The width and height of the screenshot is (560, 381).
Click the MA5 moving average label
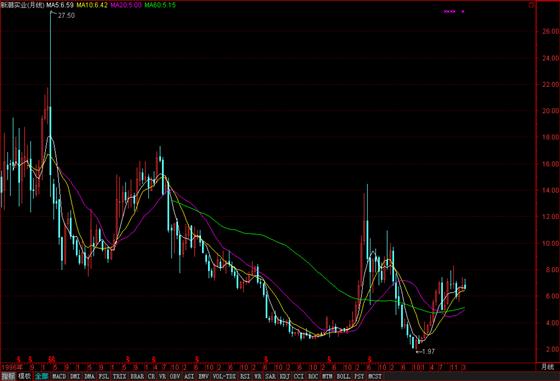pos(60,5)
